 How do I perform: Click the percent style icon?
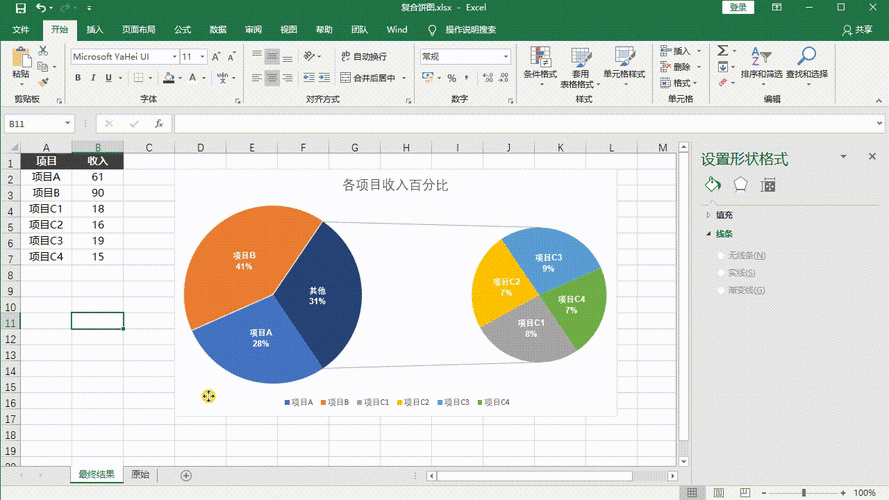(451, 78)
